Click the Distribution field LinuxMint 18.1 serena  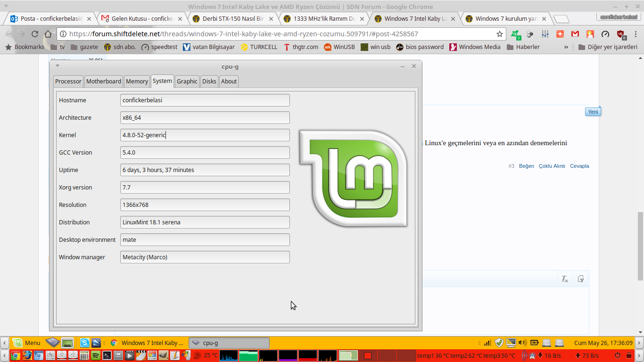tap(205, 222)
